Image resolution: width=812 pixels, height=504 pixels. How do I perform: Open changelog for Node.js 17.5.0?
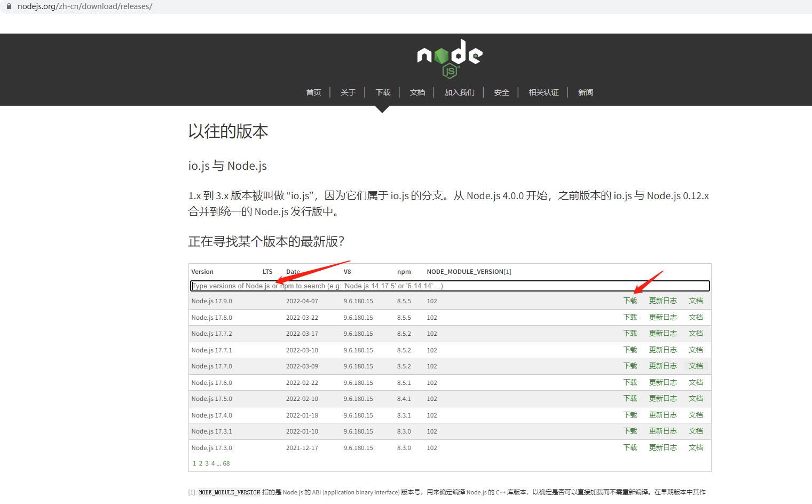[x=663, y=398]
